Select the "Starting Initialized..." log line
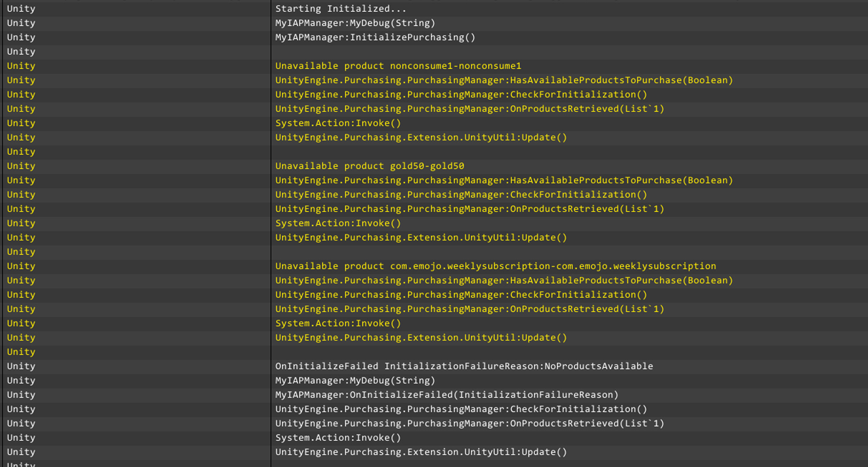 341,9
